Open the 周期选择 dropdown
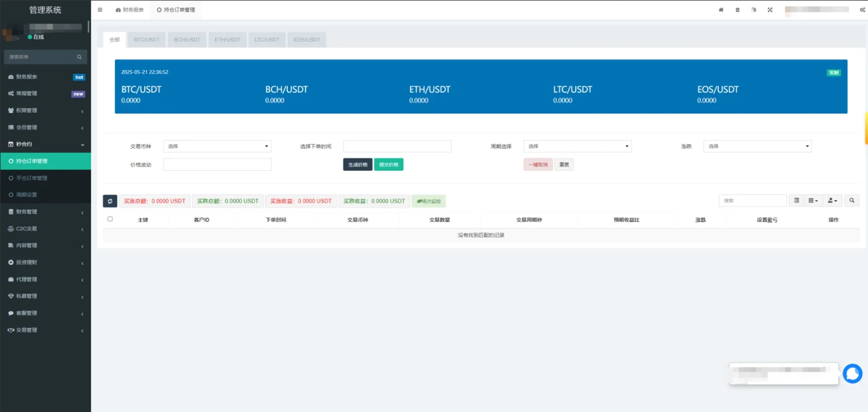The height and width of the screenshot is (412, 868). coord(577,146)
